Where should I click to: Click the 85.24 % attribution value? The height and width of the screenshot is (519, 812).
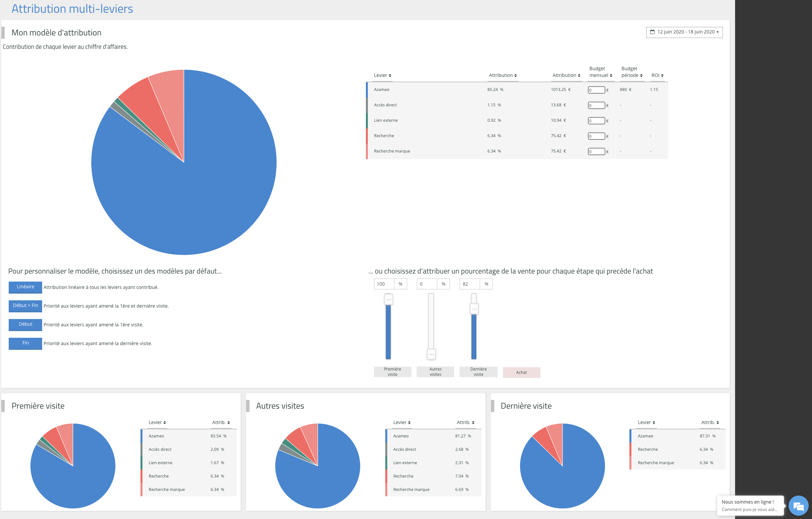tap(495, 90)
